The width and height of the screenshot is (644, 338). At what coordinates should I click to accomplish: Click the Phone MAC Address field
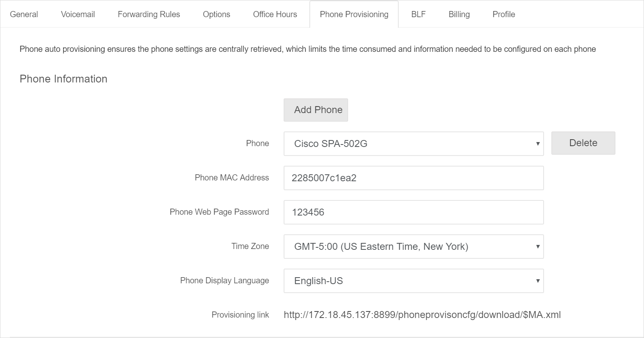pos(414,178)
